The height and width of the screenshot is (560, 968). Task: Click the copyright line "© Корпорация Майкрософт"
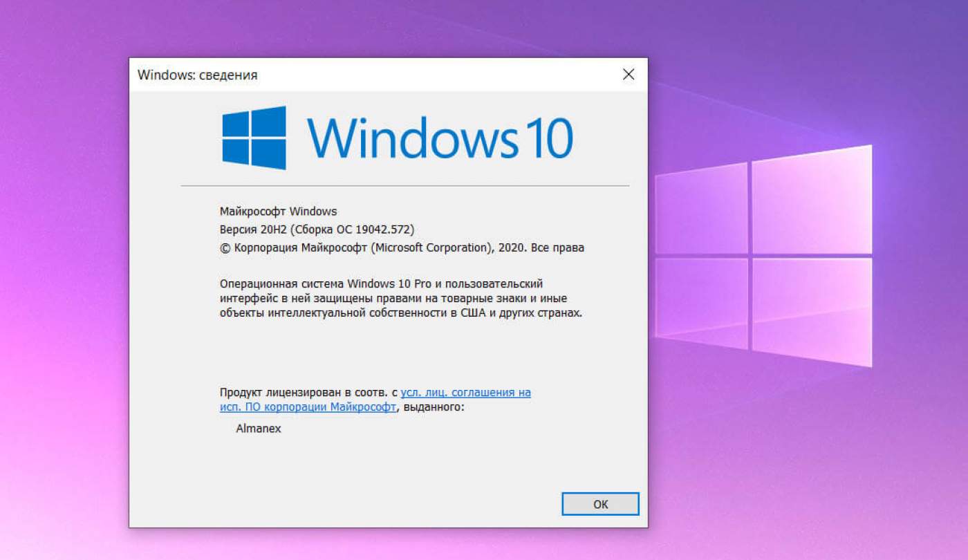[x=402, y=248]
